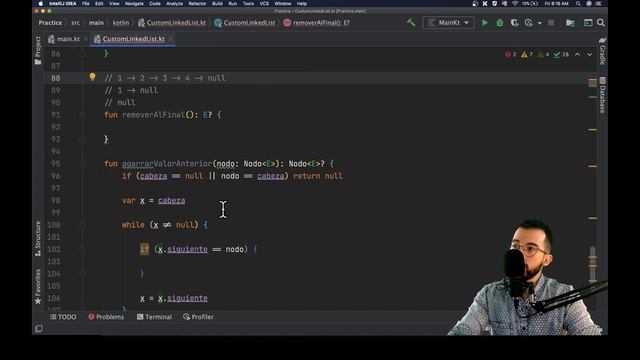Screen dimensions: 640x360
Task: Click the yellow warnings count indicator
Action: click(527, 54)
